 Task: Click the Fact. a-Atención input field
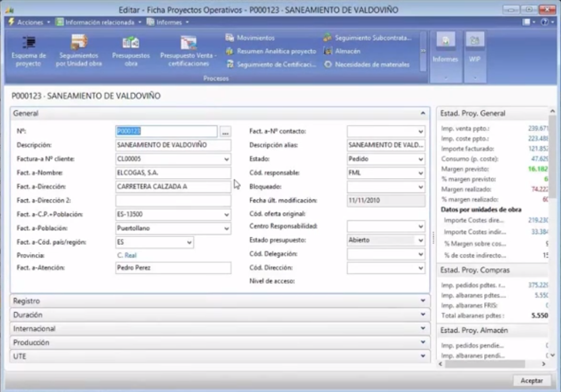pos(173,268)
